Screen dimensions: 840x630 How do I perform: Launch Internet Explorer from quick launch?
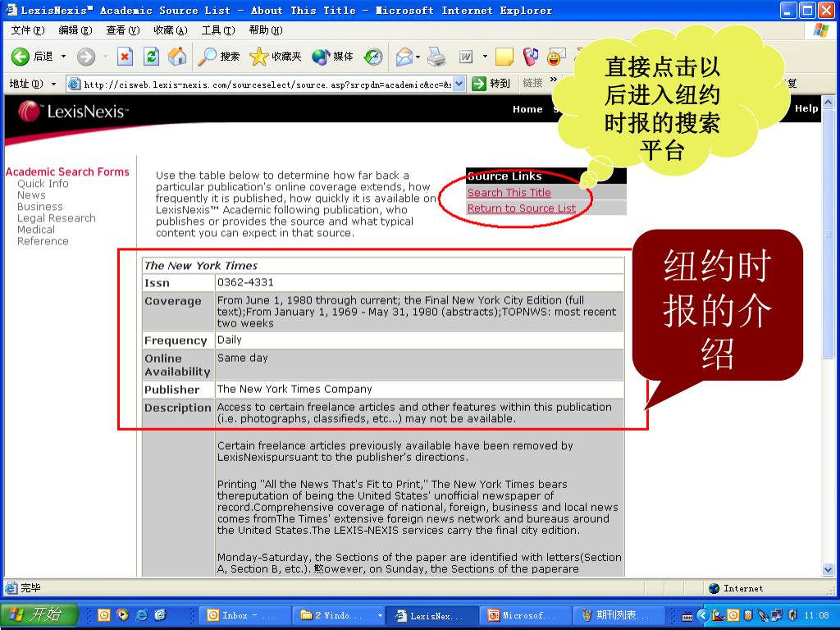[141, 615]
